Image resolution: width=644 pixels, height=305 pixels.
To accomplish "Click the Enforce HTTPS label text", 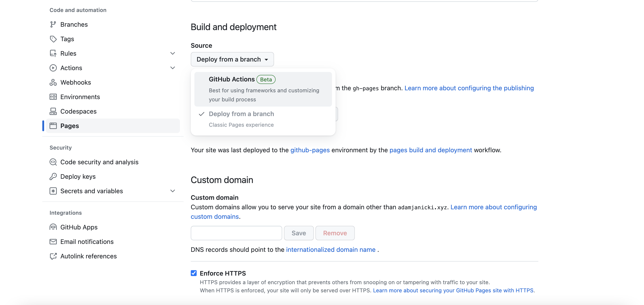I will click(223, 273).
